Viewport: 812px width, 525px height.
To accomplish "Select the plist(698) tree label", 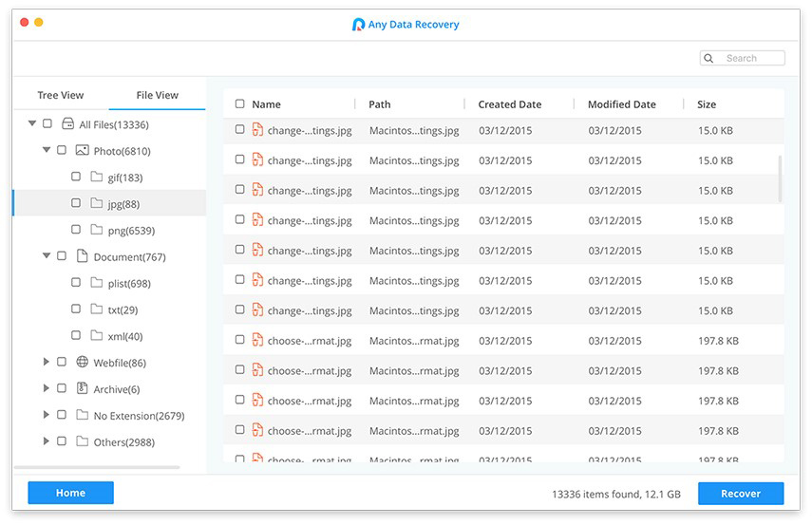I will click(129, 283).
